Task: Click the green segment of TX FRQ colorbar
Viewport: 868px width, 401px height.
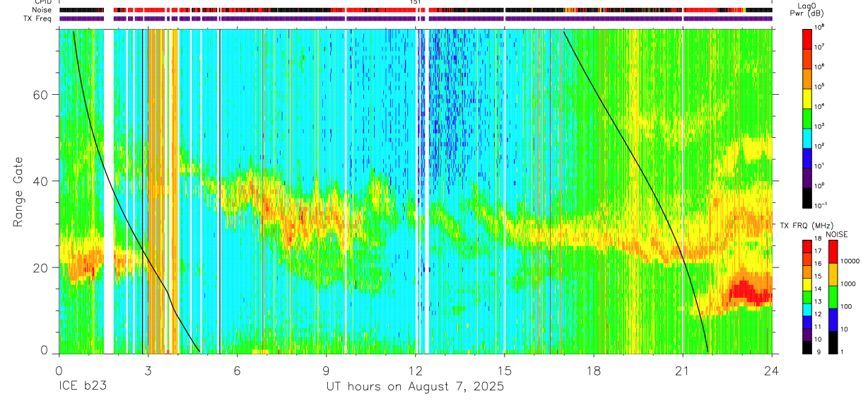Action: [807, 296]
